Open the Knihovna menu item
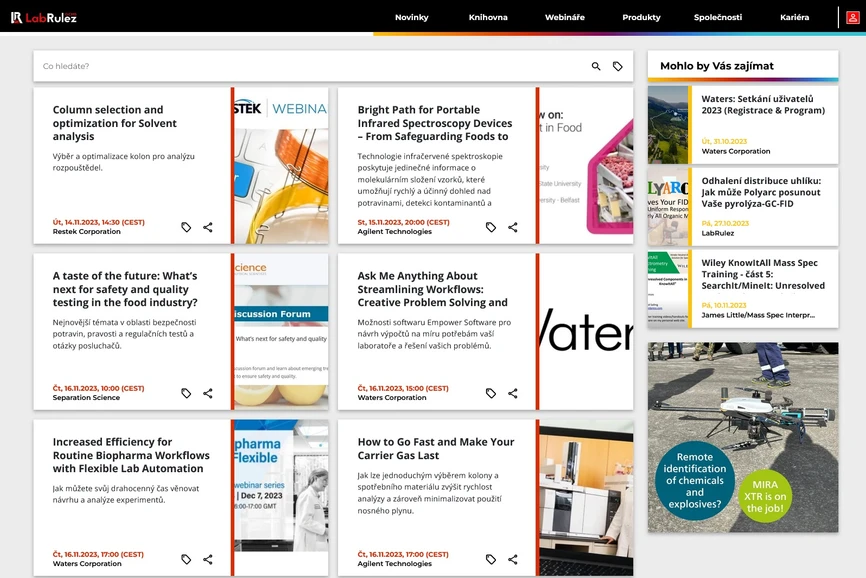The width and height of the screenshot is (866, 578). pos(488,17)
